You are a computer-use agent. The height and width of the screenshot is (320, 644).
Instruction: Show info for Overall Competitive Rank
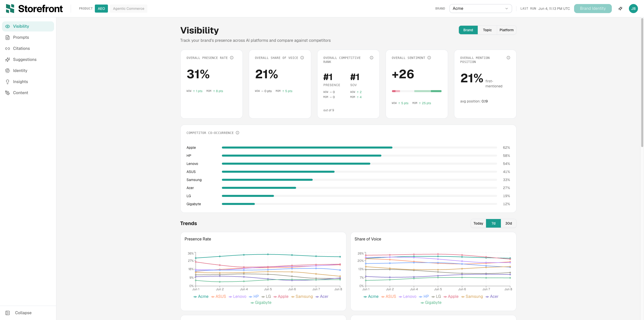click(372, 58)
